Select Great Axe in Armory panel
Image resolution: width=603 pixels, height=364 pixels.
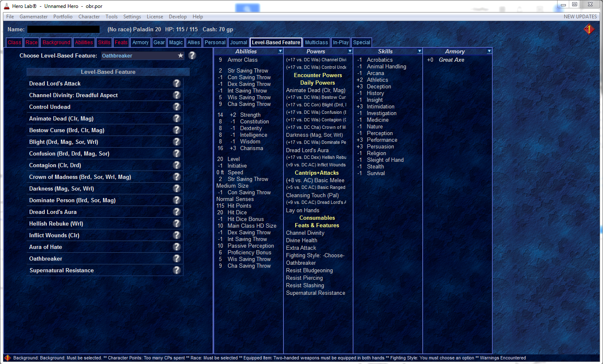(x=452, y=60)
